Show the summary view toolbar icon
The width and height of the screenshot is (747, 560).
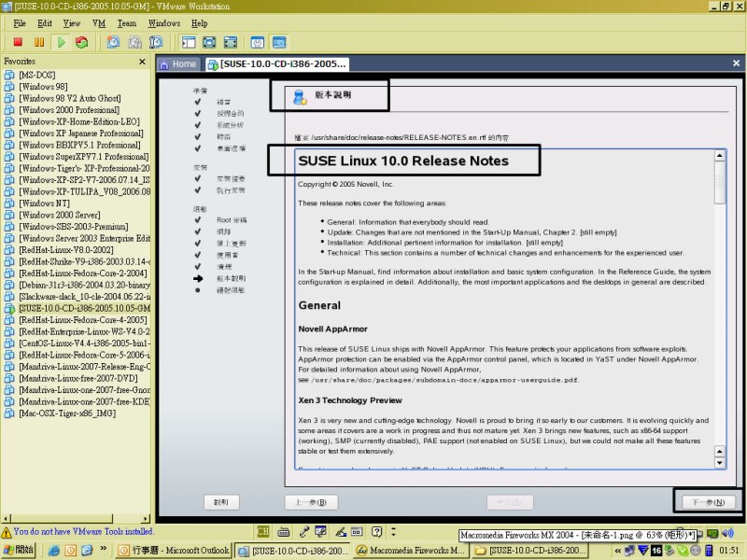258,42
